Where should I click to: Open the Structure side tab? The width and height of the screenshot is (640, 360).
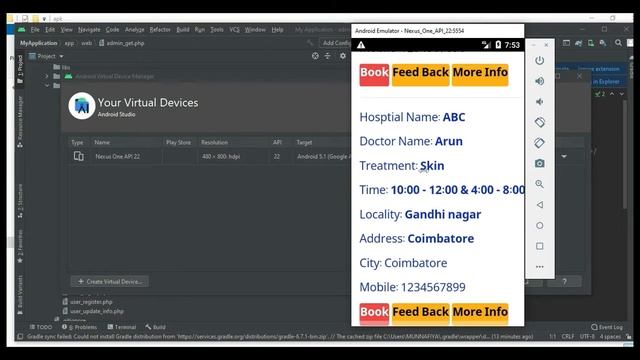(20, 201)
